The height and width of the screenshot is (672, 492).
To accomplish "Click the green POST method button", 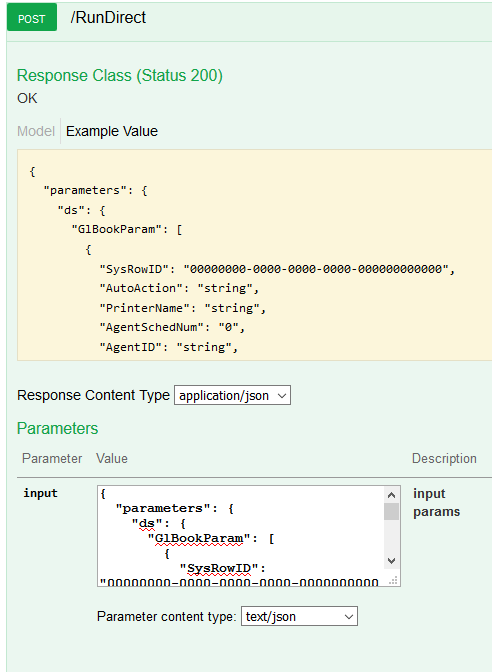I will (32, 17).
